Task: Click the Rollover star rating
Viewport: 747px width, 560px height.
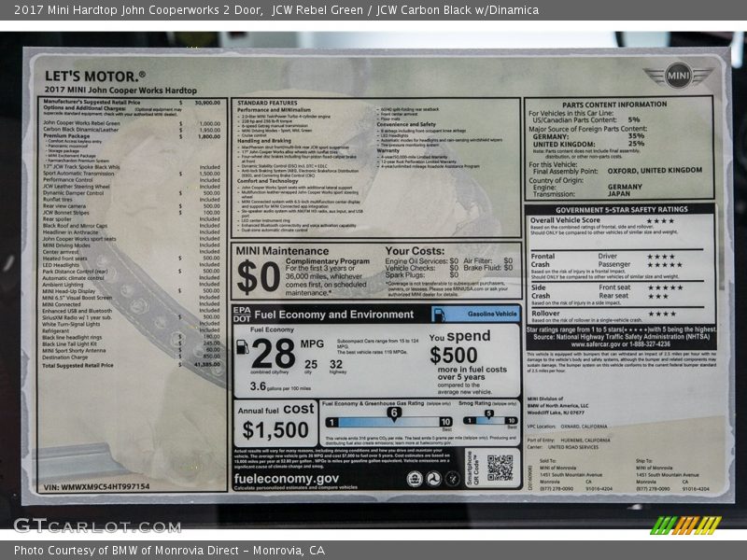Action: 661,314
